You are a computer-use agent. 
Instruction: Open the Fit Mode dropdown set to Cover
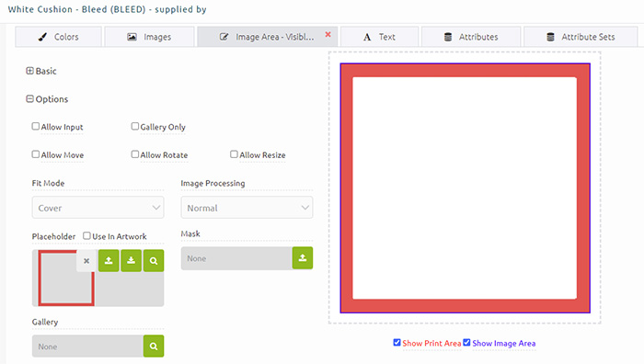tap(98, 208)
